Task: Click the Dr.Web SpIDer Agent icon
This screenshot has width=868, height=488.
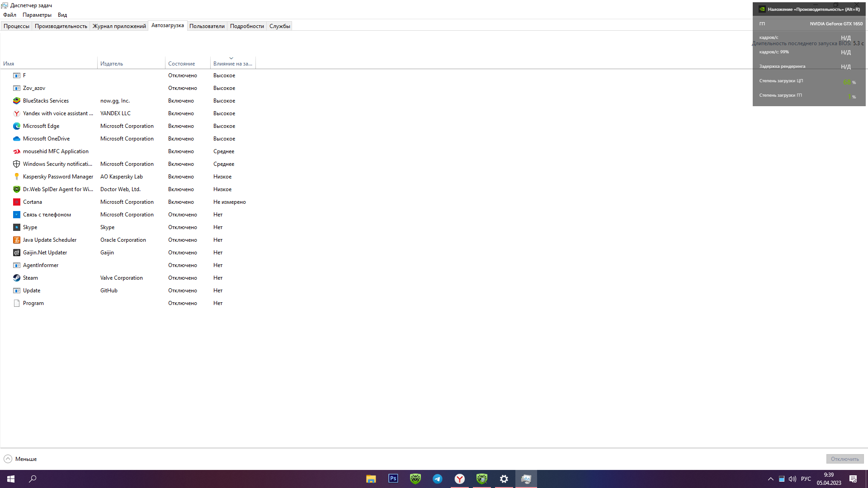Action: [17, 189]
